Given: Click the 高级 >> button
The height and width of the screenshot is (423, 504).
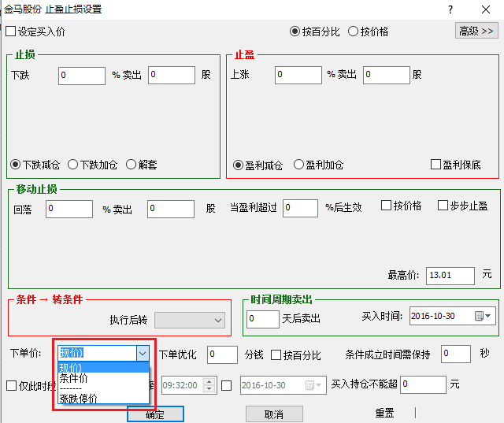Looking at the screenshot, I should click(x=476, y=31).
